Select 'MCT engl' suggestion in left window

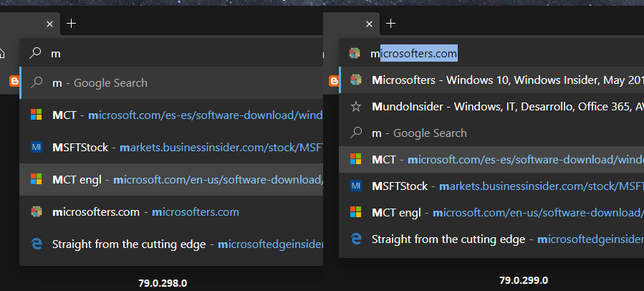coord(171,179)
